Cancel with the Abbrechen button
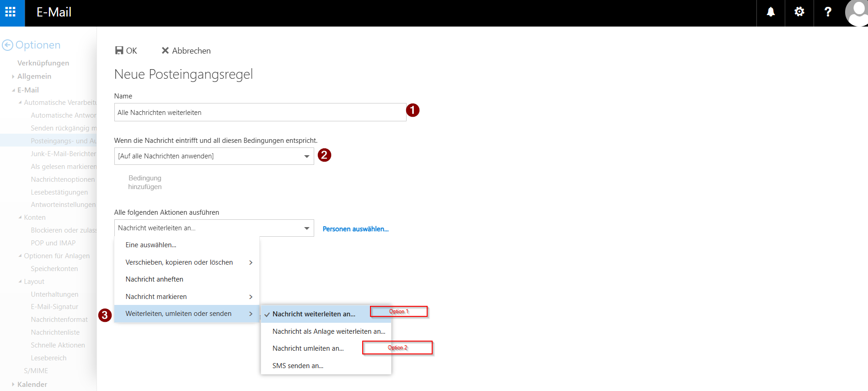 pyautogui.click(x=186, y=51)
